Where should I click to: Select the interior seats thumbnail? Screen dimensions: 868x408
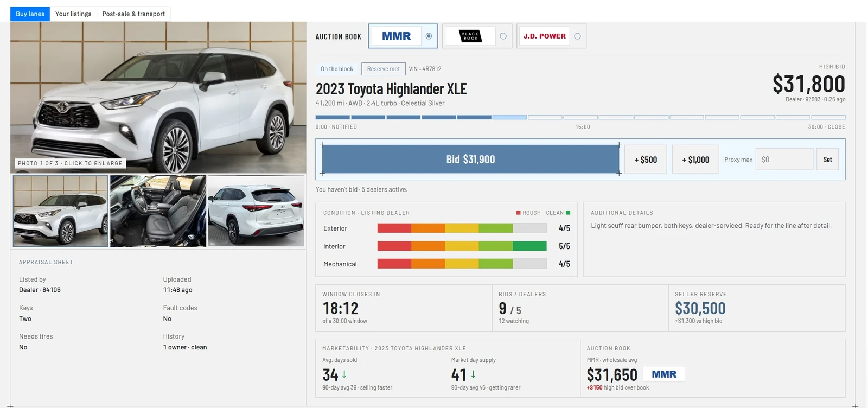[x=158, y=211]
